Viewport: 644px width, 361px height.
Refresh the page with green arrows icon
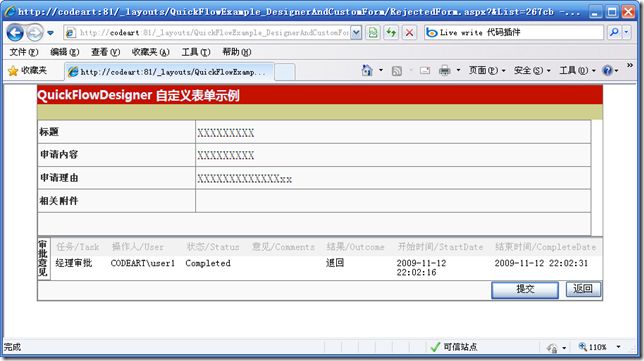click(391, 32)
